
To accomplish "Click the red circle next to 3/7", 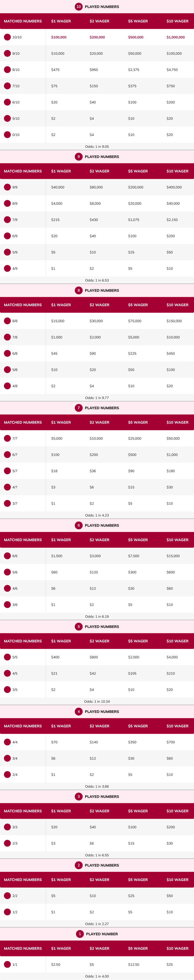I will [x=7, y=503].
